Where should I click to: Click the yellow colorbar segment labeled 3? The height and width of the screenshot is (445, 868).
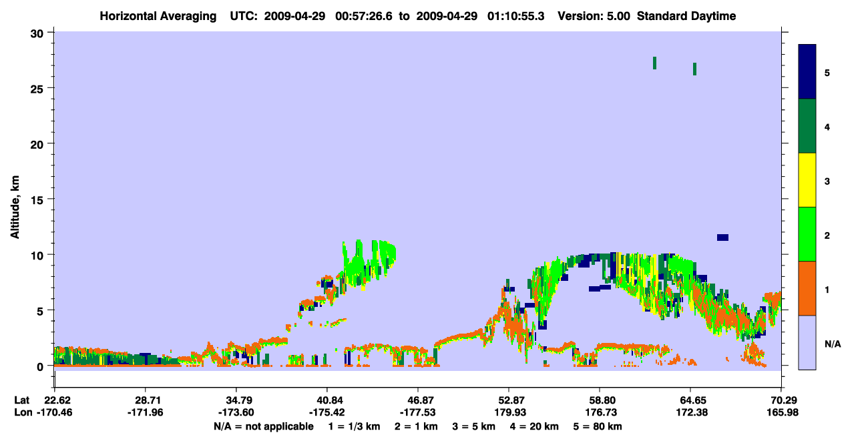coord(807,180)
